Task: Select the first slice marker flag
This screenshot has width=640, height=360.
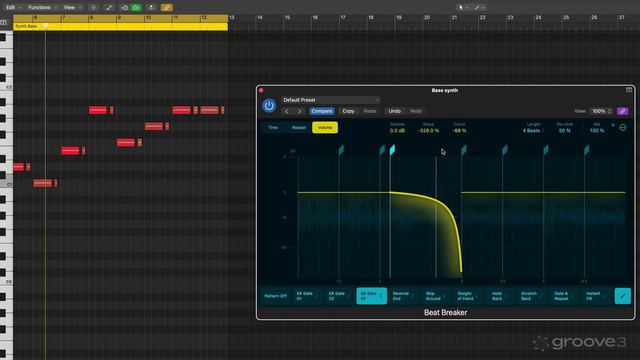Action: 341,150
